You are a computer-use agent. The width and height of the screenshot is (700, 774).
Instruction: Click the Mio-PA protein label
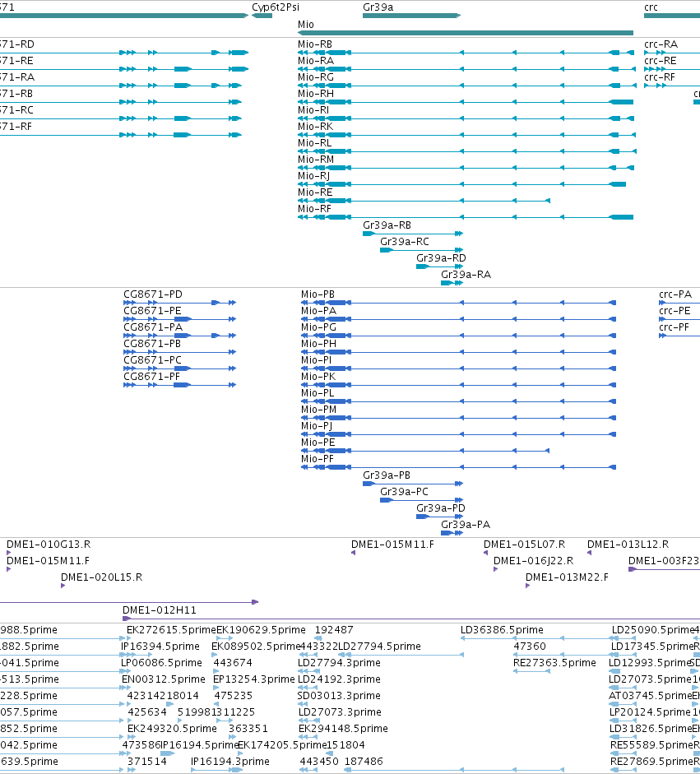click(x=319, y=311)
